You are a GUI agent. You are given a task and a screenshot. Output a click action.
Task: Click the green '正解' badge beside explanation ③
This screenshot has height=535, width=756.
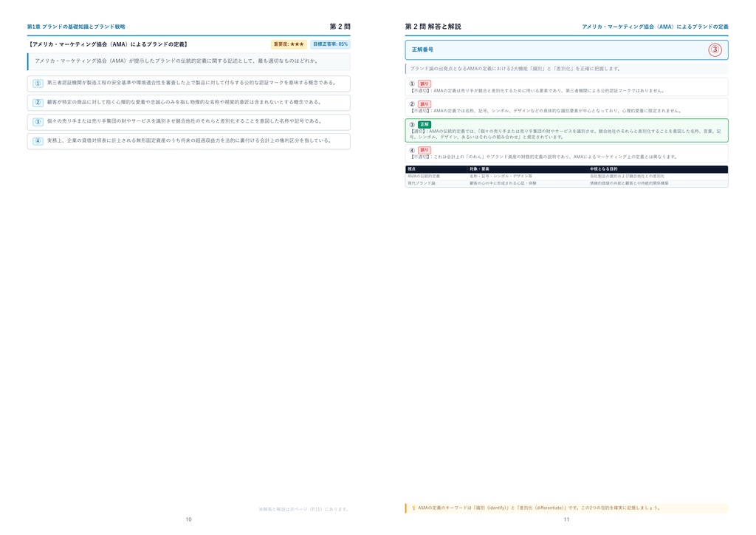coord(425,124)
